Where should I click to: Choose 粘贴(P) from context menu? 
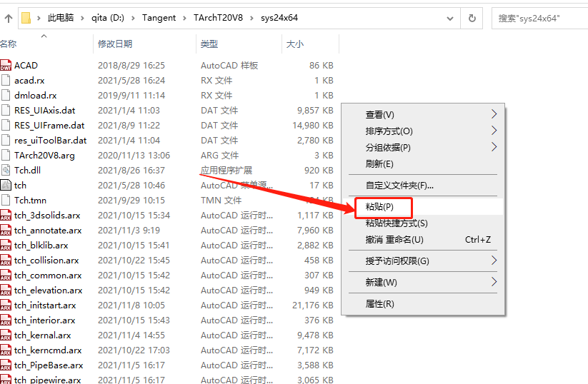click(379, 207)
